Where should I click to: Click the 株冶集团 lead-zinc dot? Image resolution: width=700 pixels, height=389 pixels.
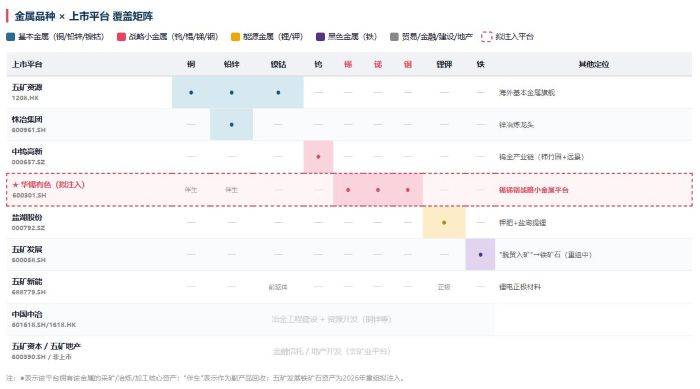231,125
